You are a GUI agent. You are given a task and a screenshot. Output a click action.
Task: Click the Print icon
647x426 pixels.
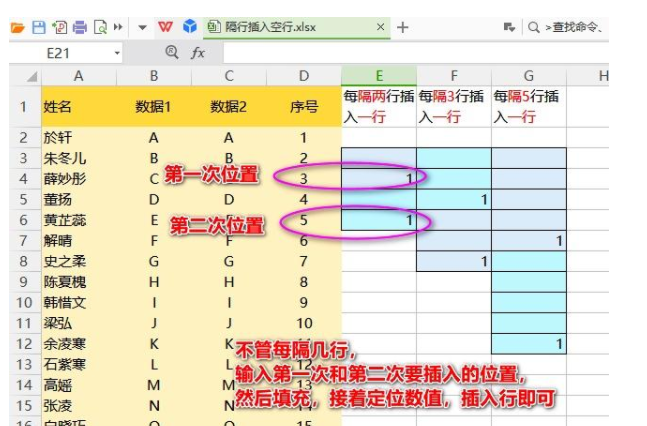pyautogui.click(x=80, y=28)
